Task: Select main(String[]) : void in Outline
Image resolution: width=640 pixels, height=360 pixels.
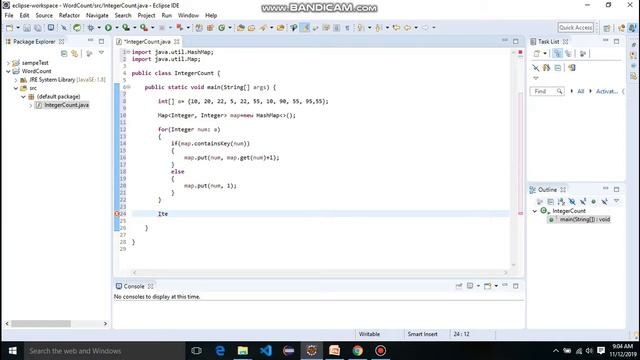Action: point(584,220)
